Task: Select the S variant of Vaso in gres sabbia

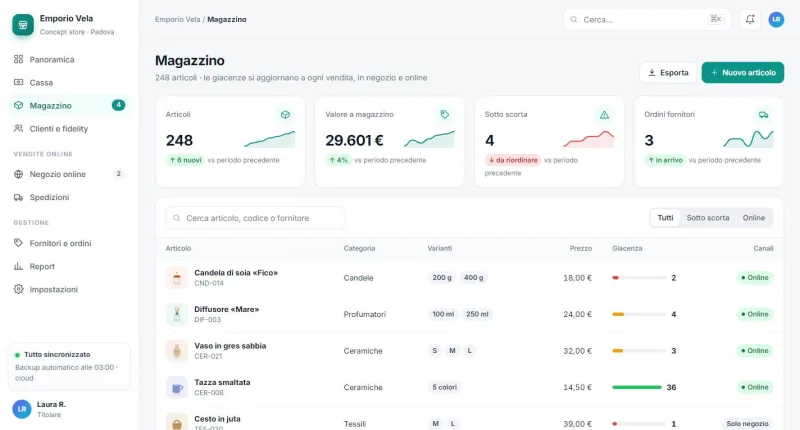Action: tap(435, 351)
